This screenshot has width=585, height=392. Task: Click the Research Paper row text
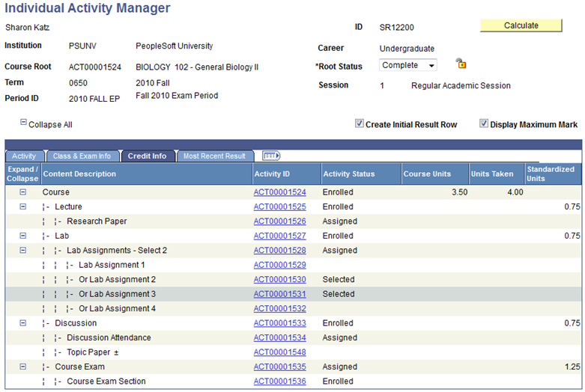[x=97, y=221]
